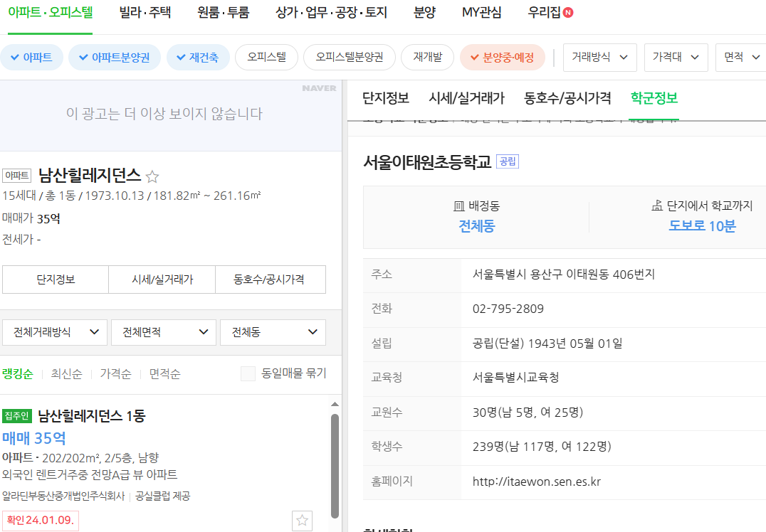Expand the 전체동 select box

point(273,332)
